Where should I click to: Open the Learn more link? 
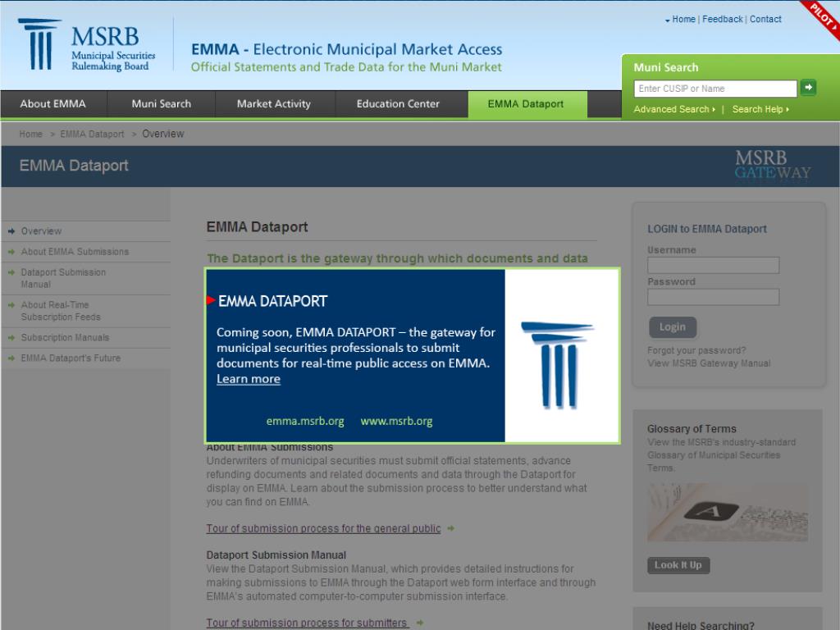248,379
